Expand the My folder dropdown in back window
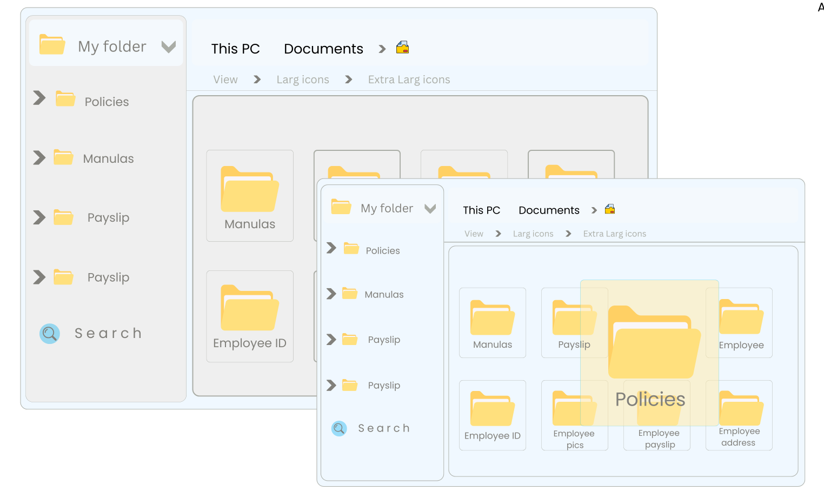Viewport: 824px width, 504px height. [x=169, y=47]
